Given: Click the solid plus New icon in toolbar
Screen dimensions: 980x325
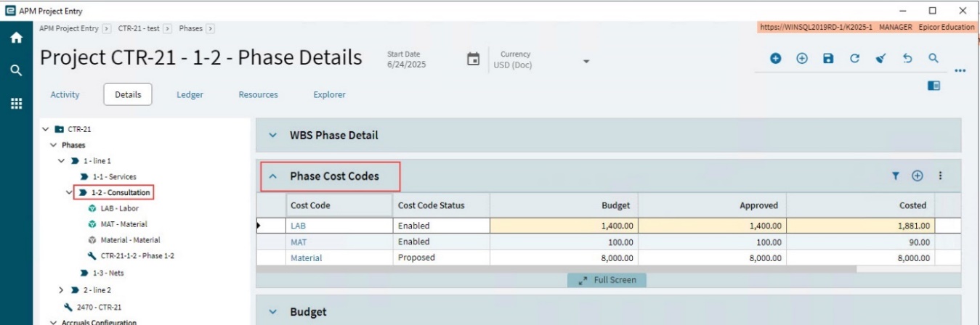Looking at the screenshot, I should (x=776, y=59).
